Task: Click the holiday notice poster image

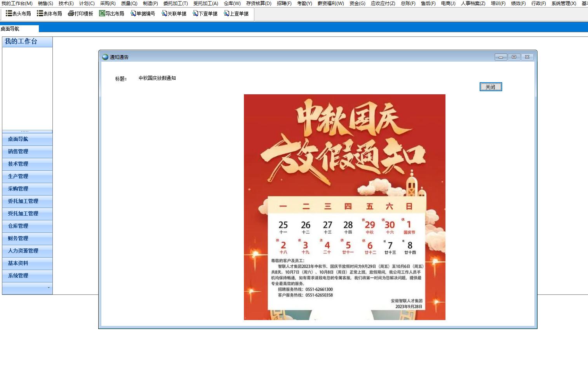Action: [344, 207]
